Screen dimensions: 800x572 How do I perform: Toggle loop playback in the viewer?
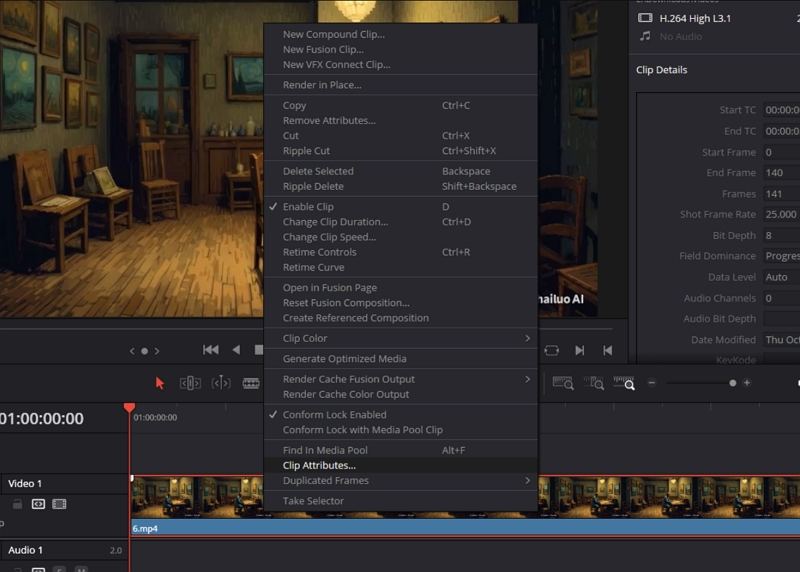[x=552, y=351]
